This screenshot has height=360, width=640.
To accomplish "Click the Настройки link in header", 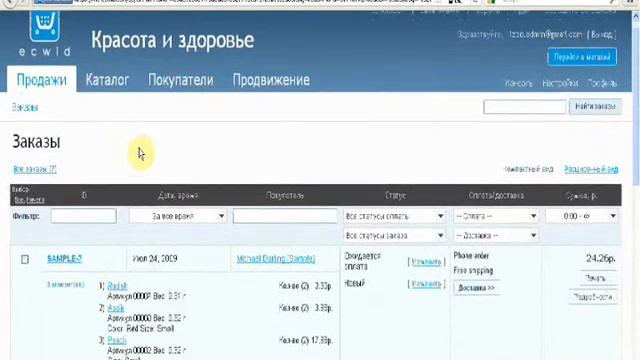I will [560, 83].
